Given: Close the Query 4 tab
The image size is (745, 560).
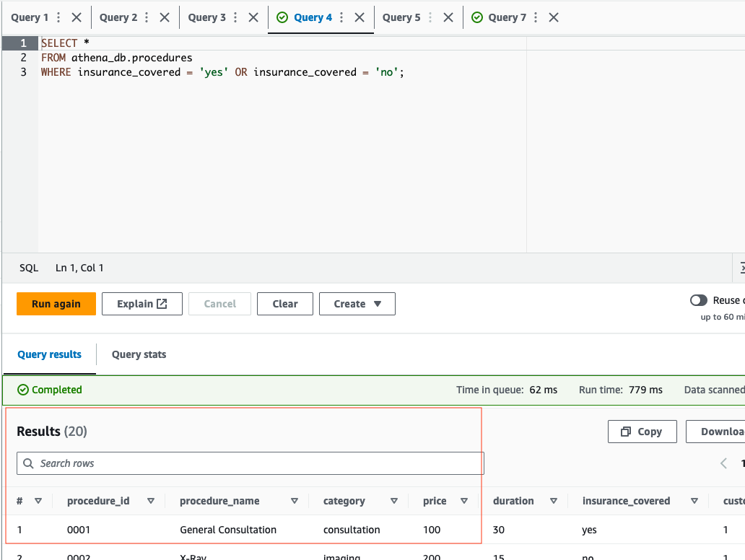Looking at the screenshot, I should click(360, 17).
